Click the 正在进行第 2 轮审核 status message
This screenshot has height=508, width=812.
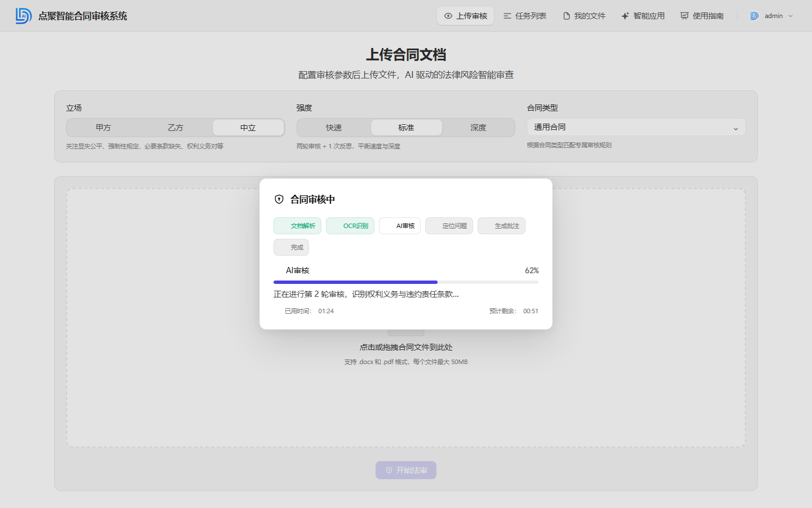pos(366,294)
